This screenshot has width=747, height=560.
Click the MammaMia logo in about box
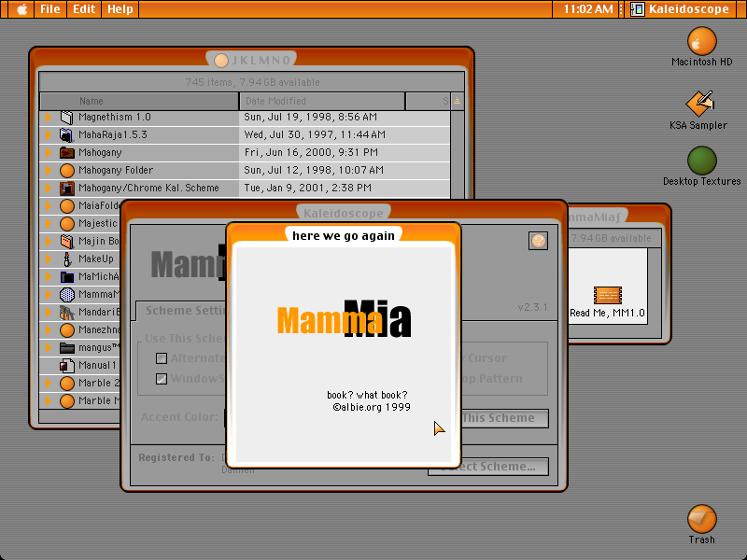344,318
